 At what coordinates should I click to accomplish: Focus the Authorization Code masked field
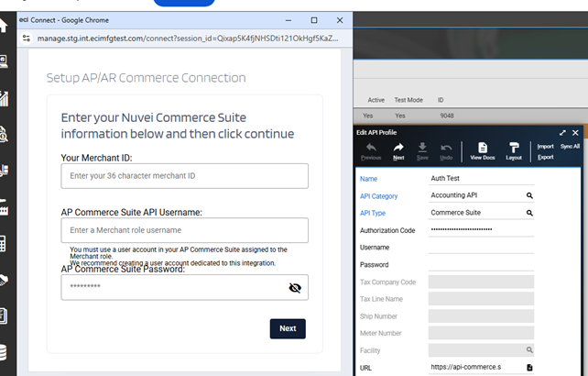click(x=481, y=229)
